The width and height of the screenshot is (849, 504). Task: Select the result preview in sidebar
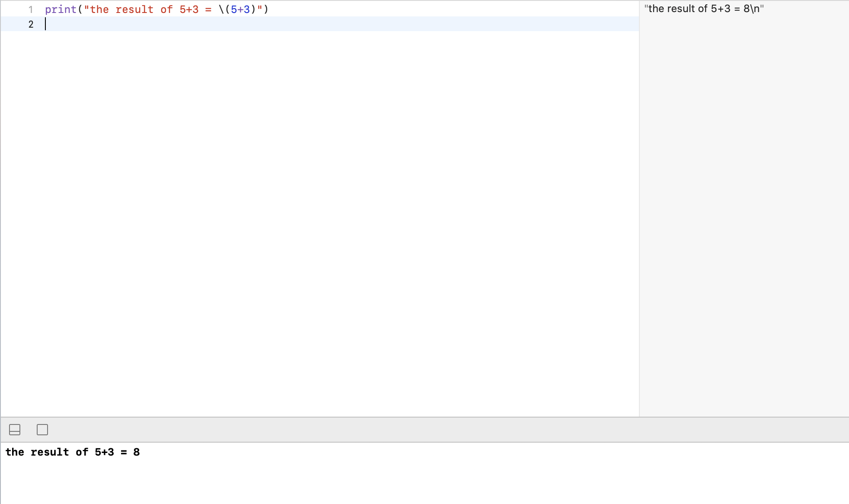pos(704,9)
